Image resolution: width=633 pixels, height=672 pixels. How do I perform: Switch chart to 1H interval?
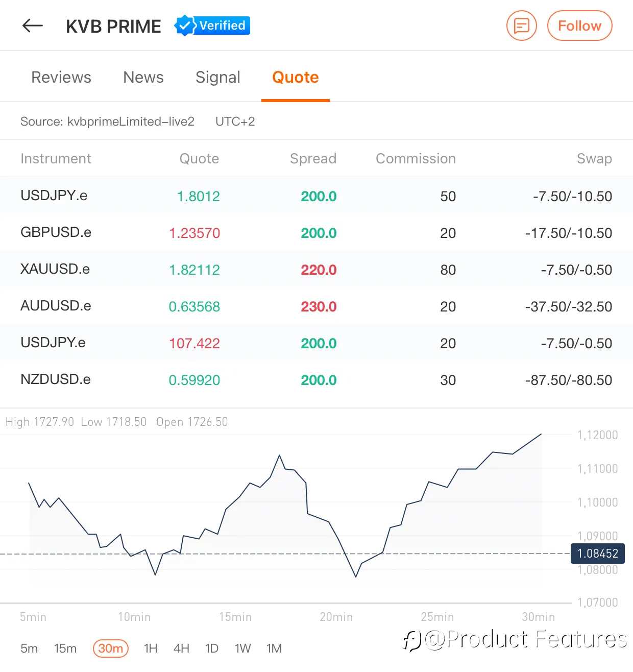click(151, 649)
